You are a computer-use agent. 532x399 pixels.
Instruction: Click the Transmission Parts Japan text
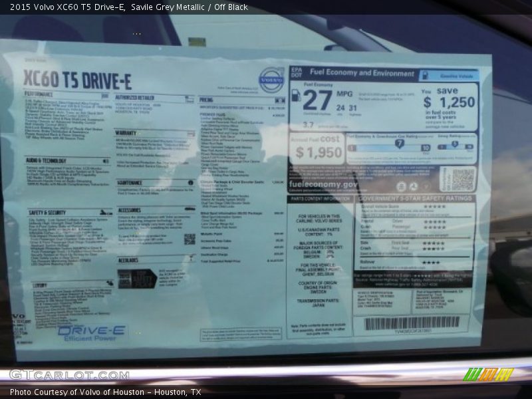[x=318, y=303]
